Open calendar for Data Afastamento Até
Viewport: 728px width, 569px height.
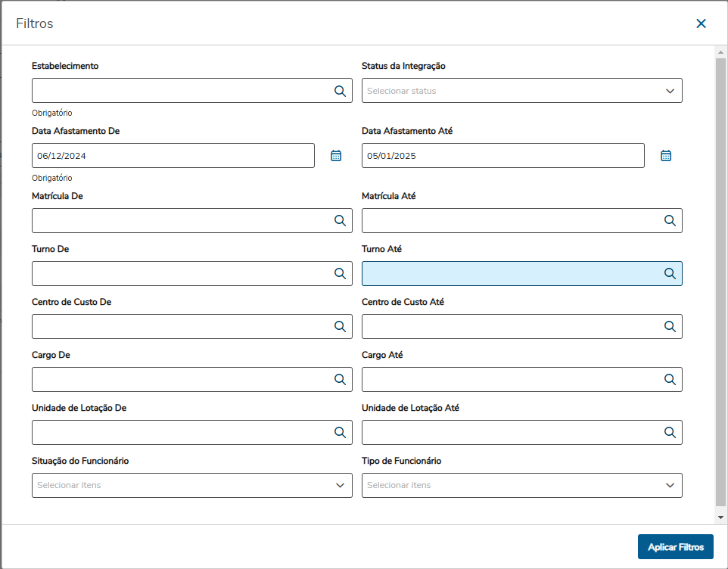point(666,156)
